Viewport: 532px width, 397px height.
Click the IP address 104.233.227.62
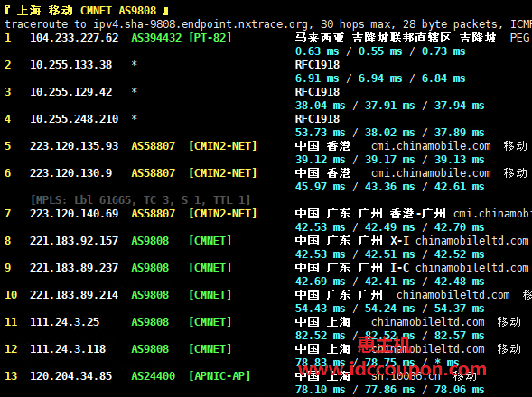(74, 38)
